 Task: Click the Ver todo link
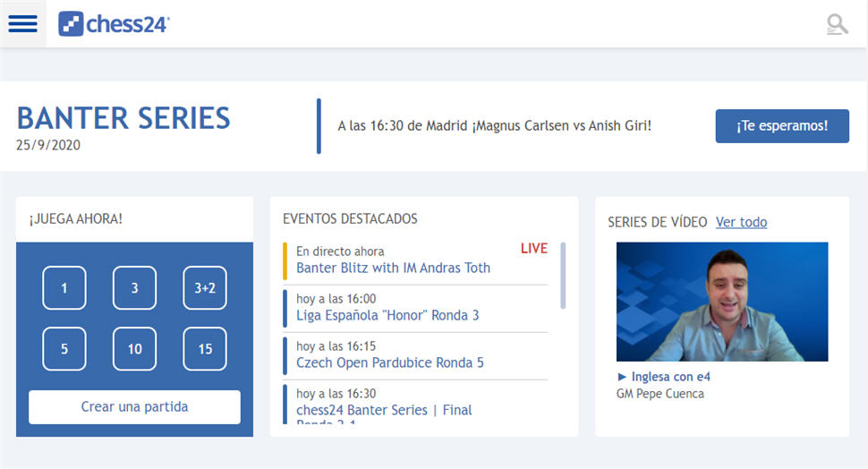pyautogui.click(x=741, y=222)
